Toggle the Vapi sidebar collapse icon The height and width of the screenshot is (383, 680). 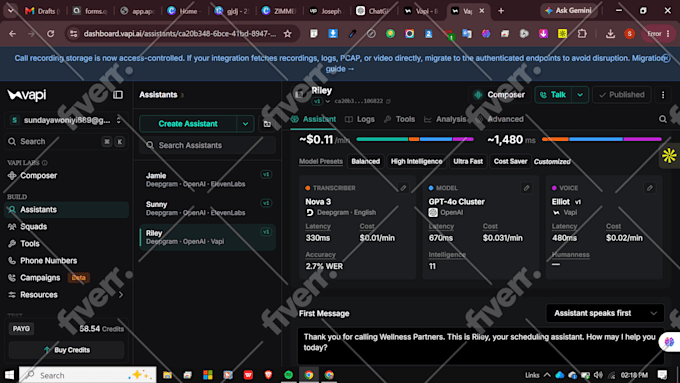[118, 95]
